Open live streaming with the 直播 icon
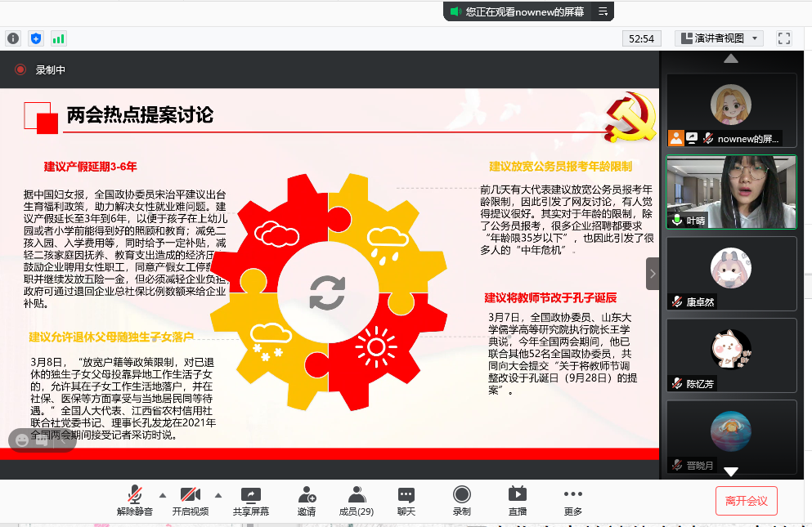Viewport: 812px width, 527px height. [x=517, y=494]
